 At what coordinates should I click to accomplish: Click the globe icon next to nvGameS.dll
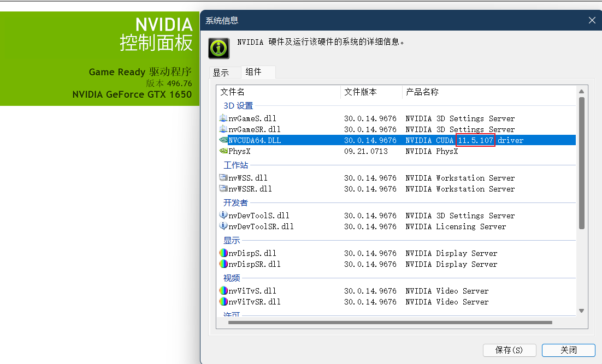tap(223, 118)
